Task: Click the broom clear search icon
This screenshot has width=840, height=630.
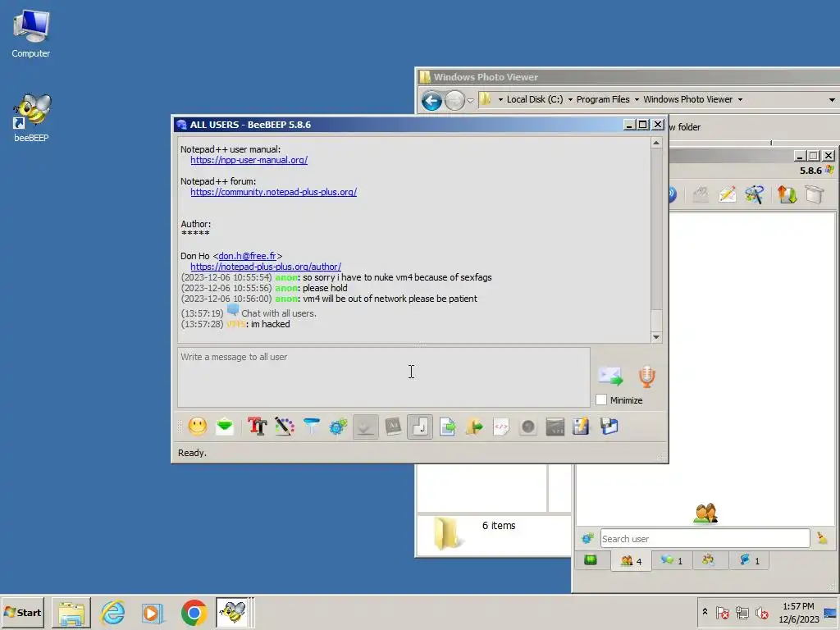Action: point(822,538)
